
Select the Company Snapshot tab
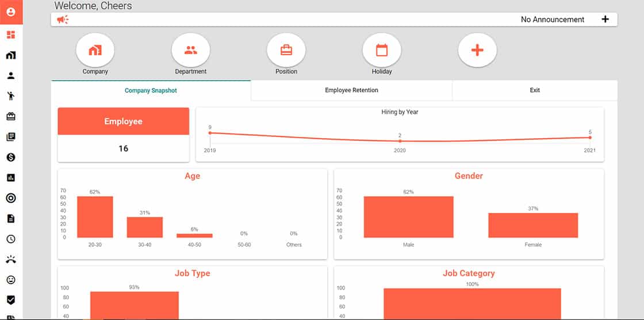151,90
